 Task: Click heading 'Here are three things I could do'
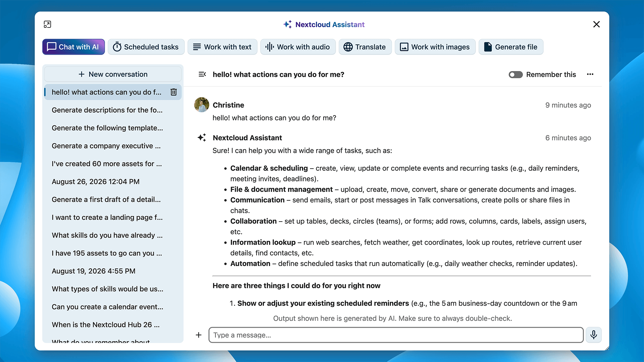[297, 286]
